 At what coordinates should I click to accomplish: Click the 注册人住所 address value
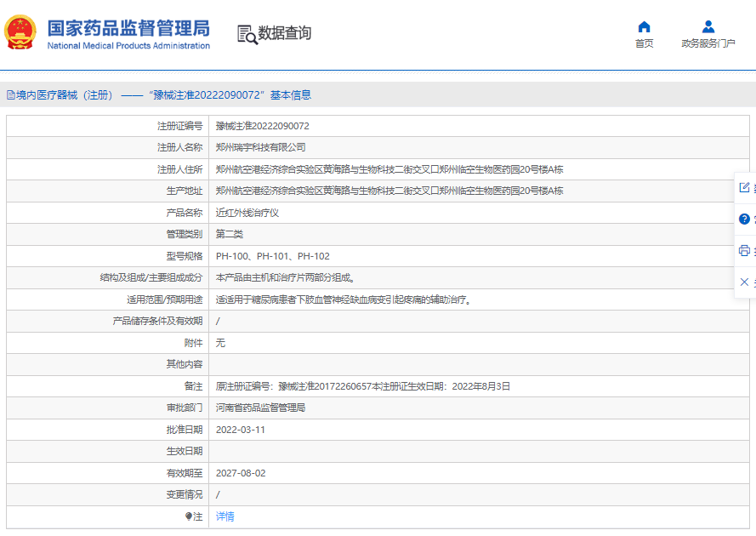pyautogui.click(x=389, y=169)
